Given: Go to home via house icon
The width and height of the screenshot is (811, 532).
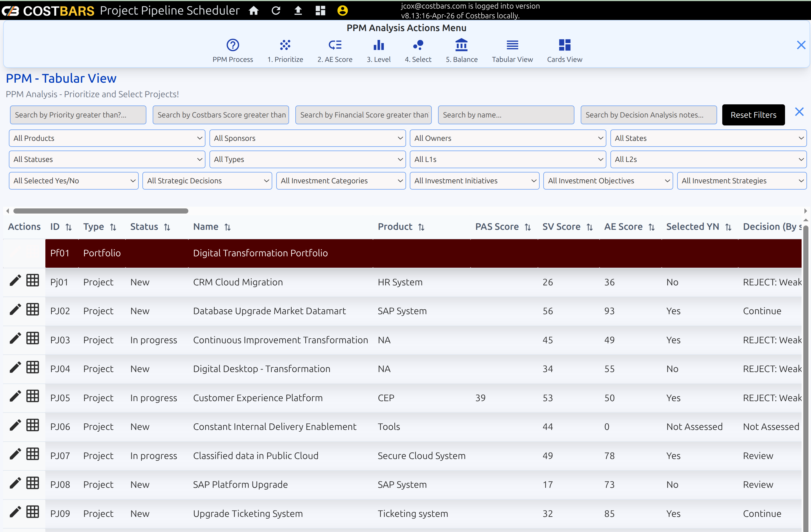Looking at the screenshot, I should (253, 11).
